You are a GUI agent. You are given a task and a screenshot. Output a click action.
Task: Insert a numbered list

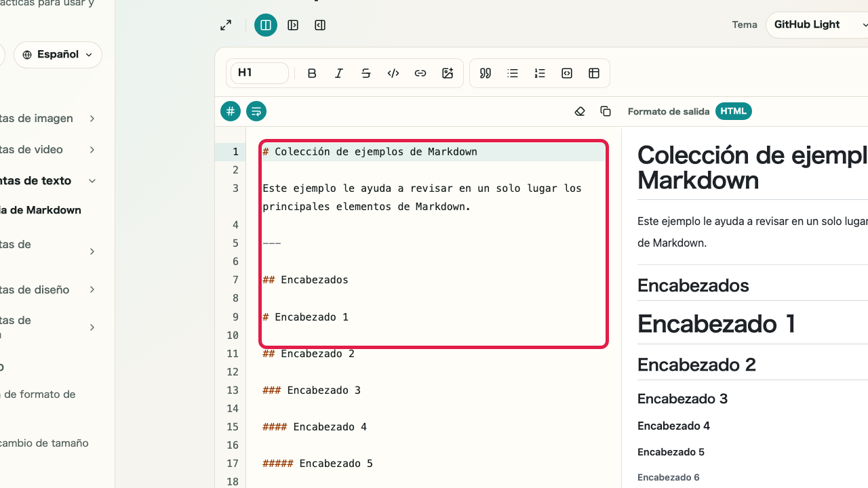click(x=540, y=73)
